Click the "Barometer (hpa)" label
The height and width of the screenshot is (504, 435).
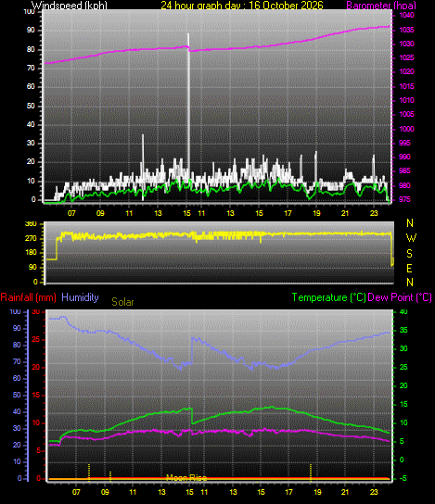[x=381, y=6]
